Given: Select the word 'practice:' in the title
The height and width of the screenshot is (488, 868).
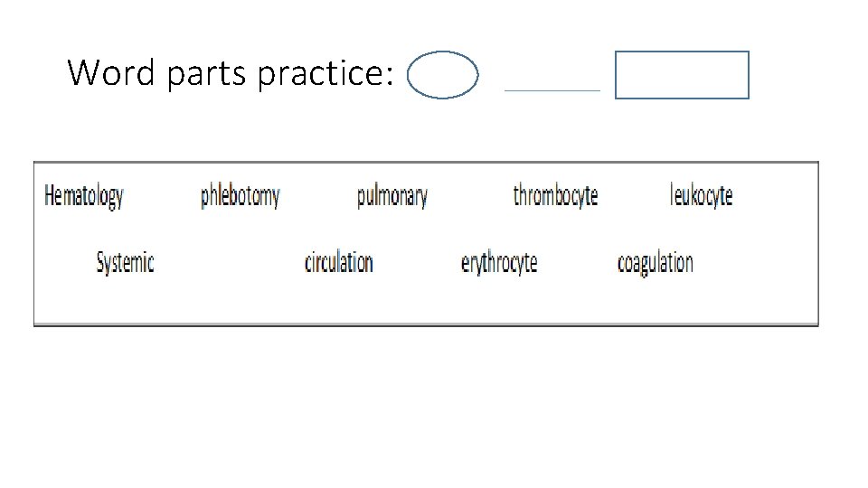Looking at the screenshot, I should point(325,72).
